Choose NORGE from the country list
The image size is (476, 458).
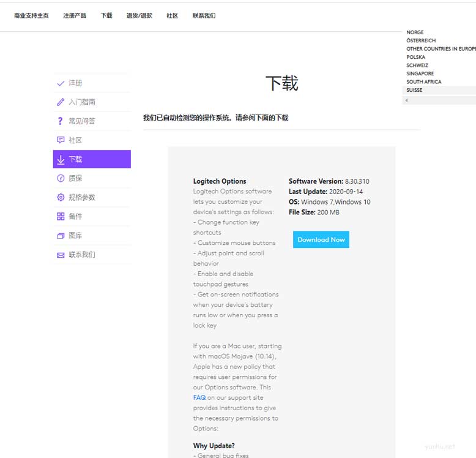(x=415, y=32)
